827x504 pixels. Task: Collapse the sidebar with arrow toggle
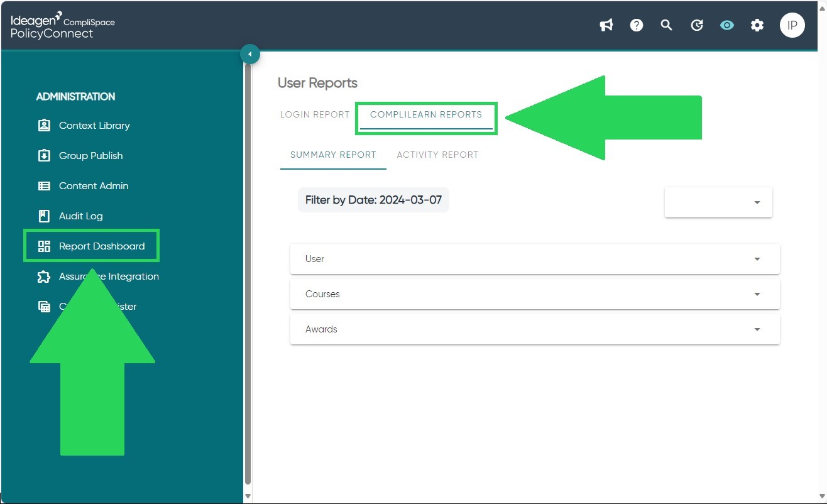point(250,54)
